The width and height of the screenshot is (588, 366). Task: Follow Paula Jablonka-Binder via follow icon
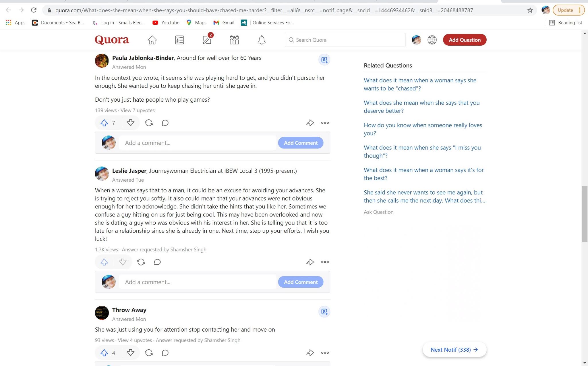click(324, 60)
